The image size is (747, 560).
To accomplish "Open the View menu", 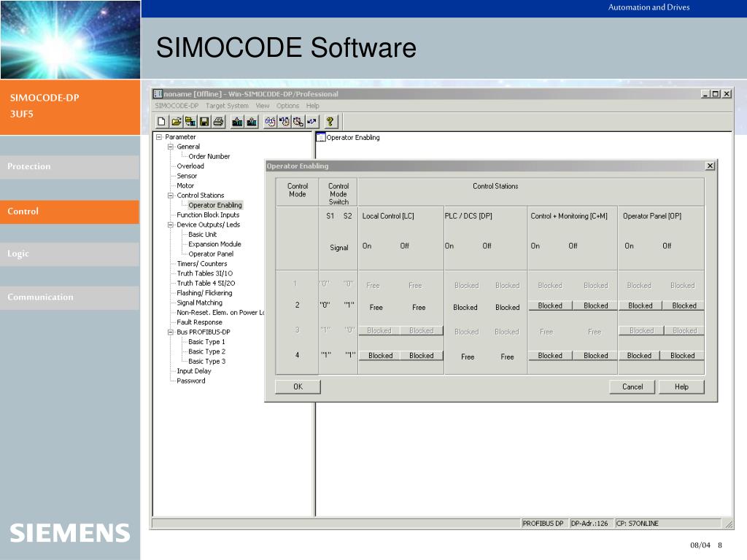I will pos(263,106).
